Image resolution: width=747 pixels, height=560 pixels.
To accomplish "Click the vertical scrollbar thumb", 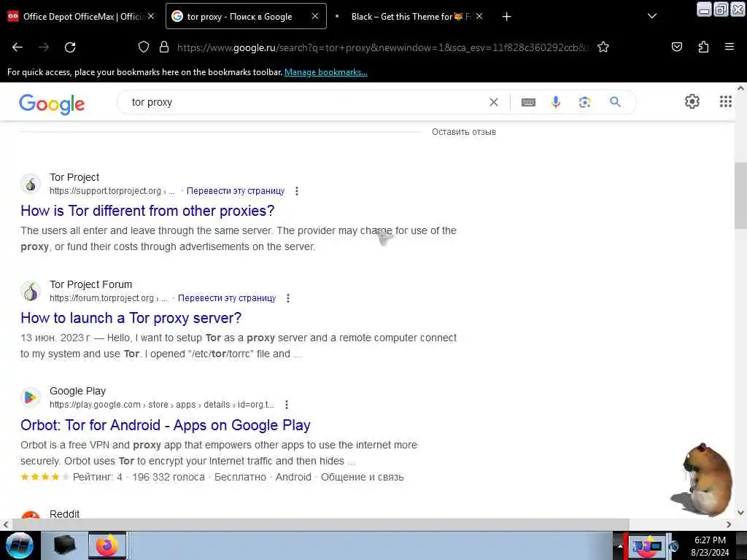I will click(741, 195).
